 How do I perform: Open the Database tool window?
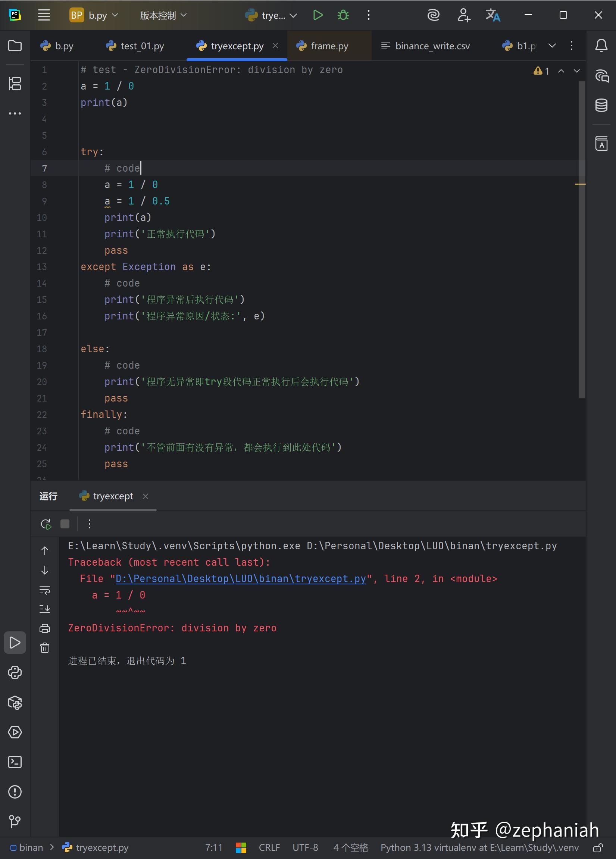point(601,105)
